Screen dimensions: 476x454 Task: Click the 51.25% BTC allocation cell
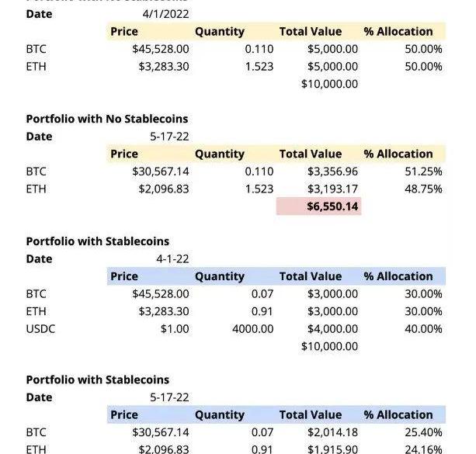424,171
